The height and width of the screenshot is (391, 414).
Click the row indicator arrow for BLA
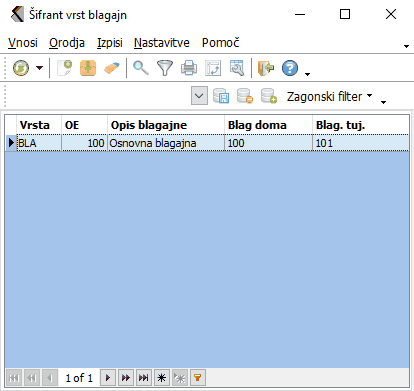[11, 143]
